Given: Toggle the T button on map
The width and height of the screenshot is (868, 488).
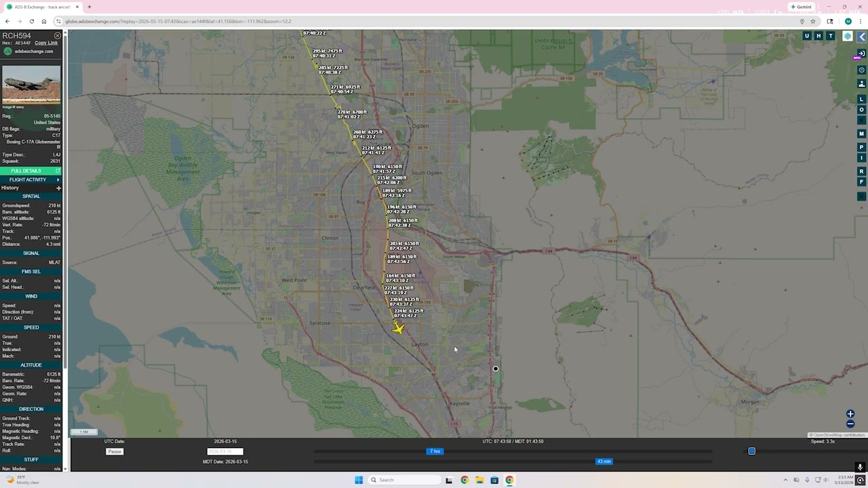Looking at the screenshot, I should tap(831, 36).
